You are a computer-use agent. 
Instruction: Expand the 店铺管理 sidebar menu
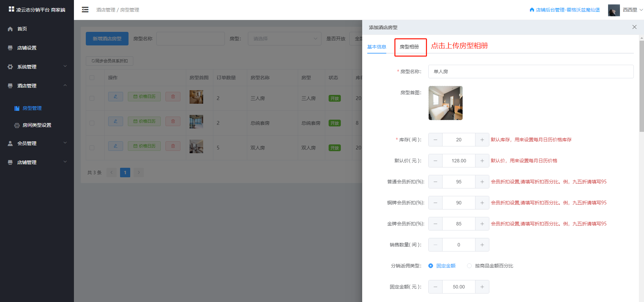[x=37, y=162]
